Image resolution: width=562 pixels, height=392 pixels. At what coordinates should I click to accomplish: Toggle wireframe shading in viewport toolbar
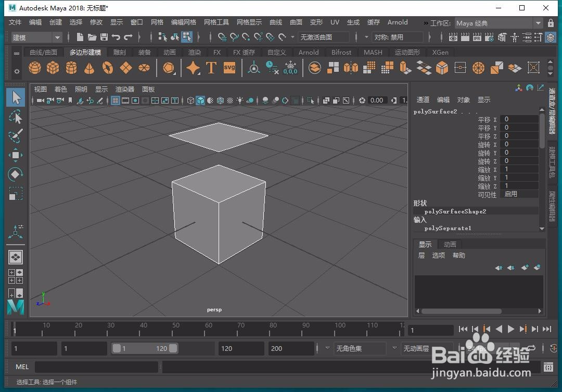(x=190, y=100)
